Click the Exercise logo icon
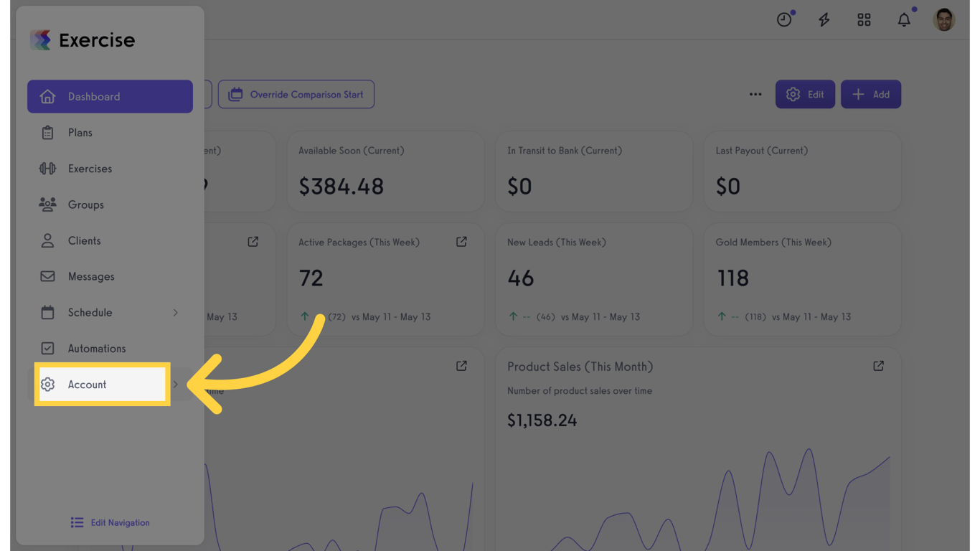 tap(41, 40)
